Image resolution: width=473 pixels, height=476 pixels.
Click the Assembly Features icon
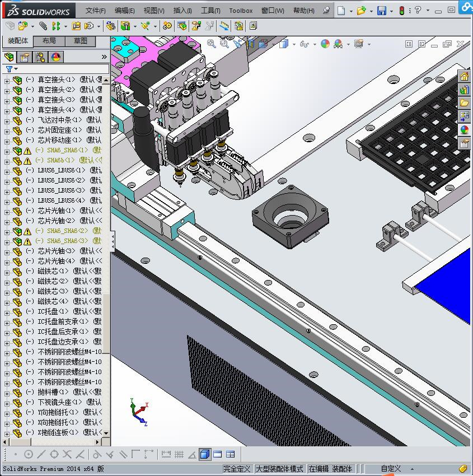(x=125, y=26)
